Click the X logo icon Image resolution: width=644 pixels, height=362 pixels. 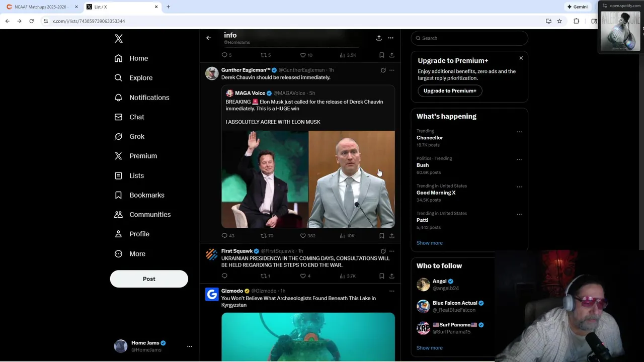coord(119,39)
